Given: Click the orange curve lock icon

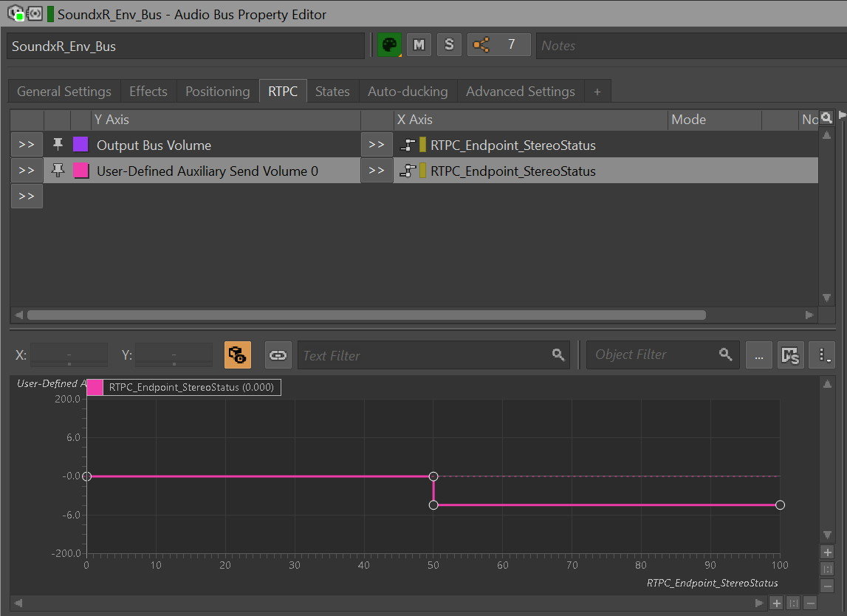Looking at the screenshot, I should coord(238,355).
